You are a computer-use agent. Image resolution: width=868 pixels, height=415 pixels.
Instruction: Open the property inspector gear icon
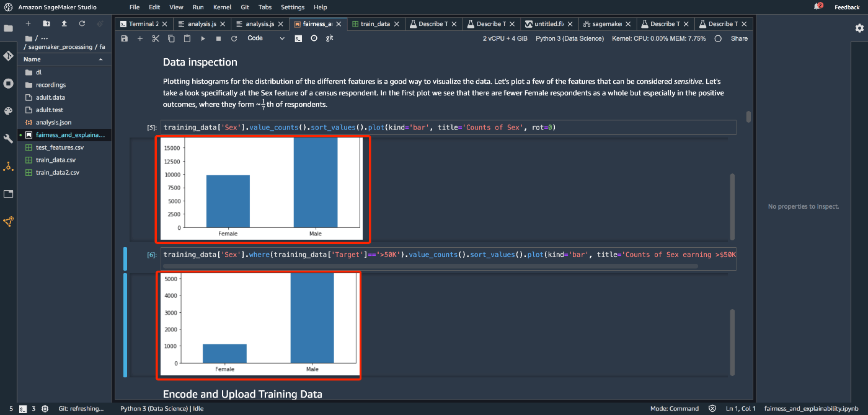(x=859, y=28)
